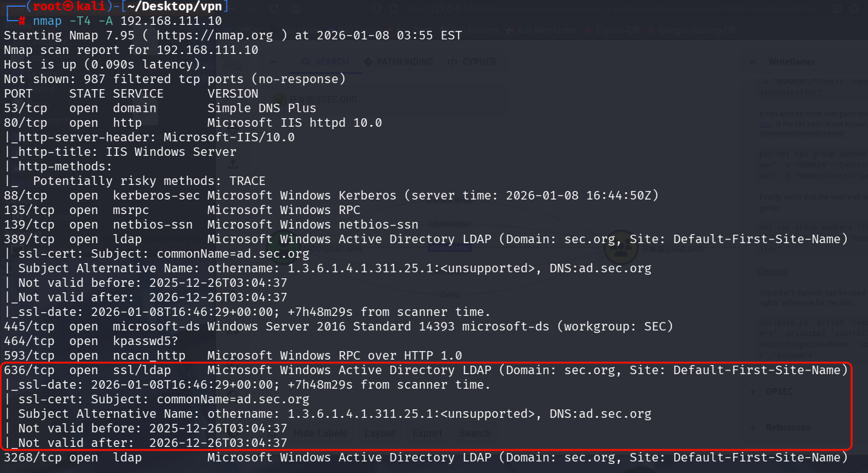Collapse the search panel with minus icon
This screenshot has width=868, height=473.
274,62
